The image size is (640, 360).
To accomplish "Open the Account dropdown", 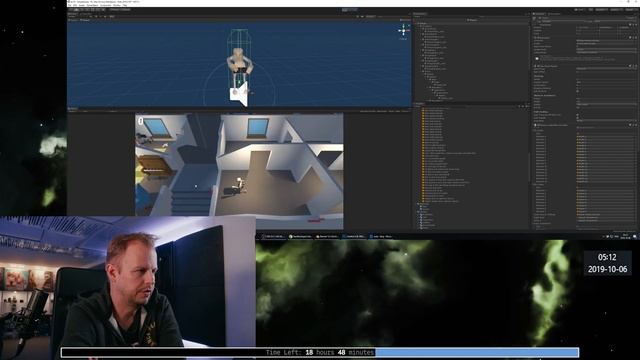I will [x=602, y=9].
